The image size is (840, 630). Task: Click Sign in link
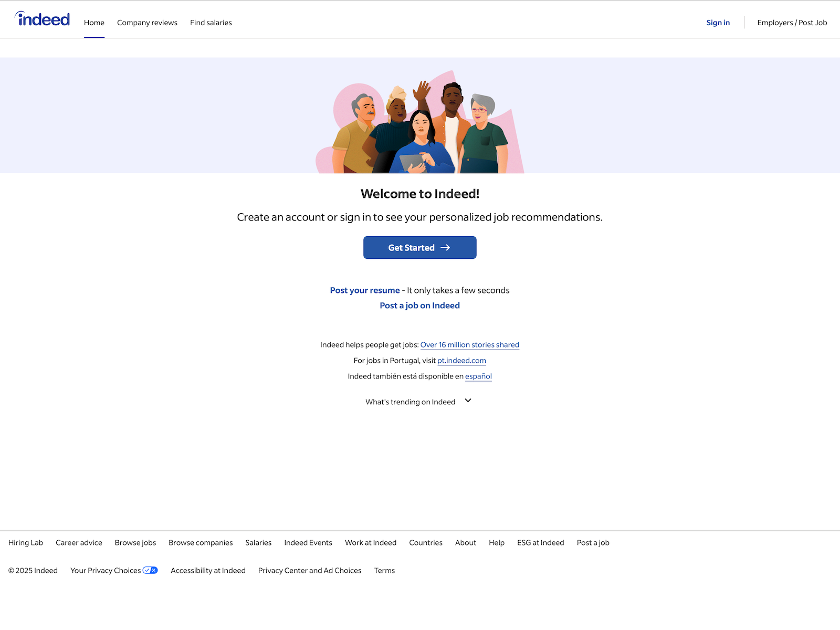[718, 23]
